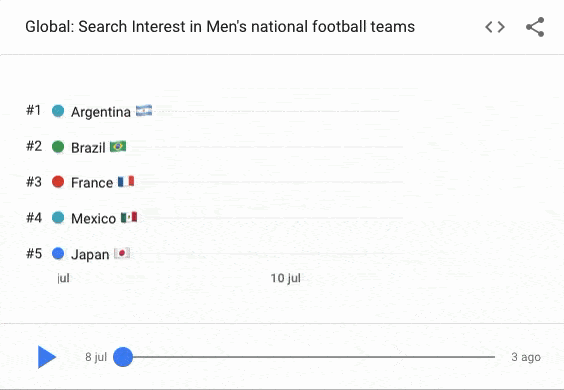Click the Japan flag icon
Image resolution: width=564 pixels, height=390 pixels.
(x=122, y=253)
